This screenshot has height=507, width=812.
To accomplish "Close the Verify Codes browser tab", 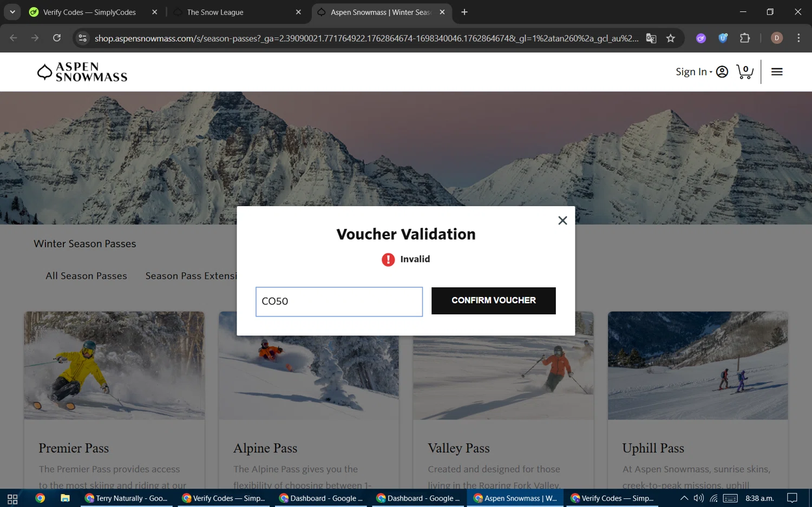I will click(x=154, y=12).
